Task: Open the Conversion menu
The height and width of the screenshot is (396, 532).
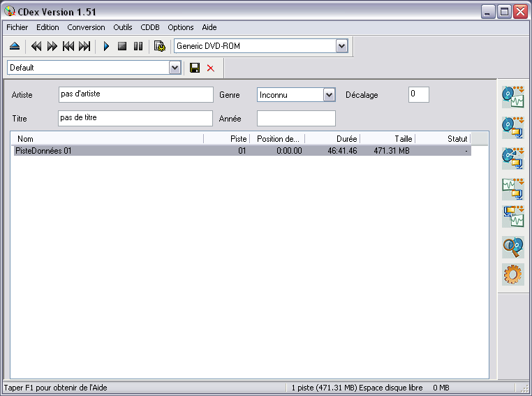Action: (86, 27)
